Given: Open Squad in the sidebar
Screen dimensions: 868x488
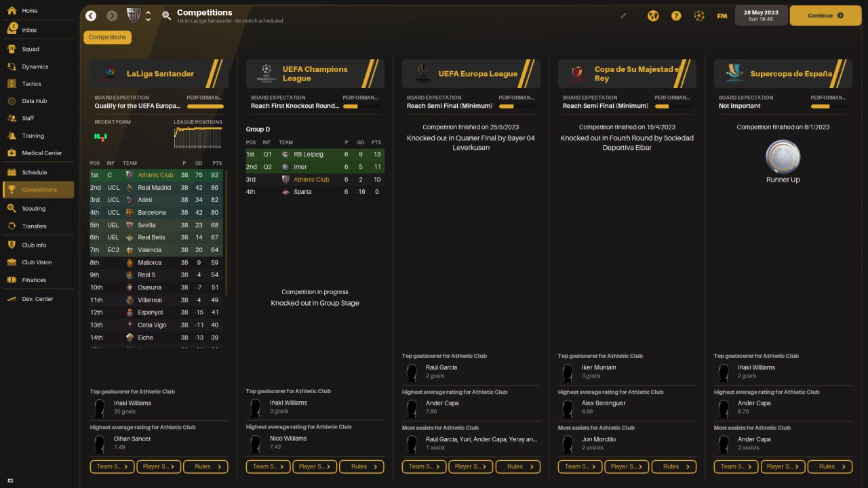Looking at the screenshot, I should (38, 49).
